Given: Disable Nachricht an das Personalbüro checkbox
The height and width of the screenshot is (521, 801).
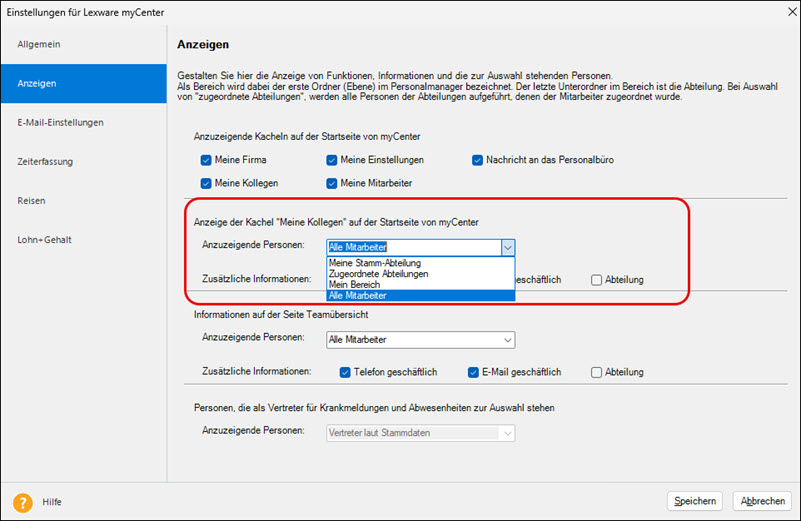Looking at the screenshot, I should 478,160.
